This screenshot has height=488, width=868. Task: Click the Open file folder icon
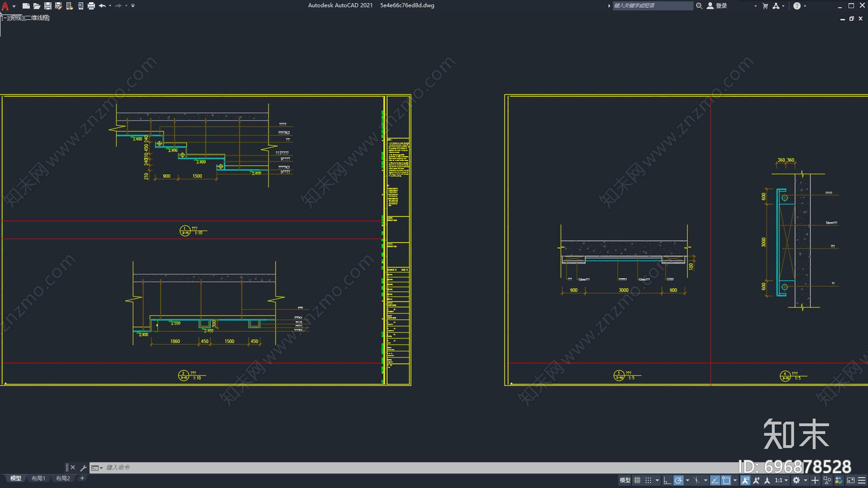click(36, 6)
